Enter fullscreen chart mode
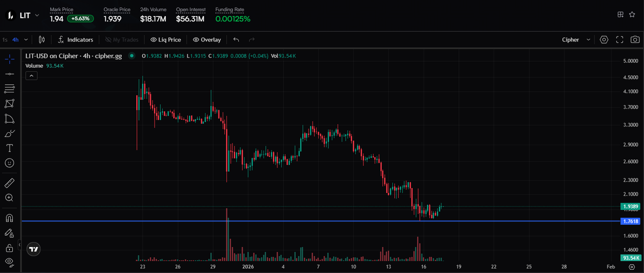 pyautogui.click(x=619, y=40)
